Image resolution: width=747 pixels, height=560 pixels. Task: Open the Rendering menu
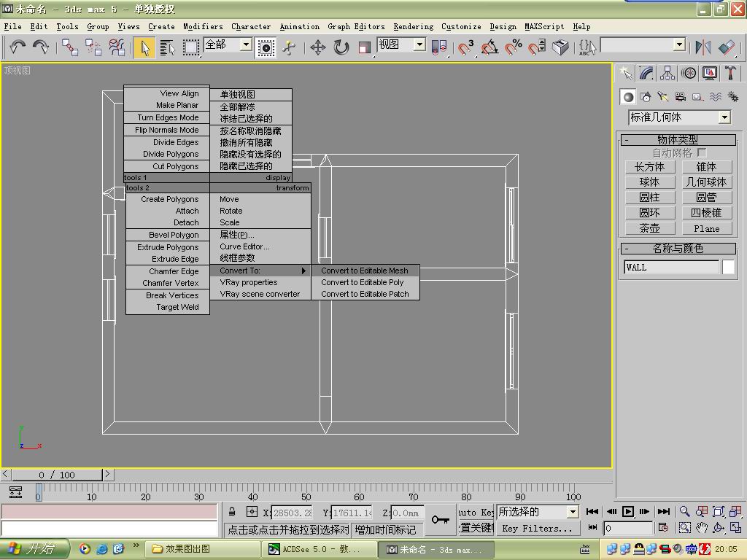pyautogui.click(x=413, y=26)
